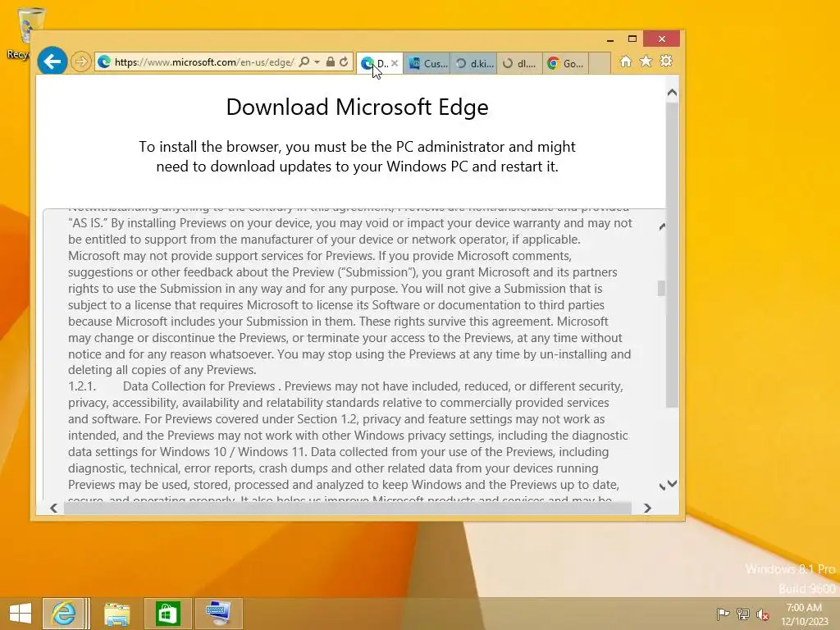Click page scrollbar up arrow
This screenshot has width=840, height=630.
pyautogui.click(x=673, y=93)
